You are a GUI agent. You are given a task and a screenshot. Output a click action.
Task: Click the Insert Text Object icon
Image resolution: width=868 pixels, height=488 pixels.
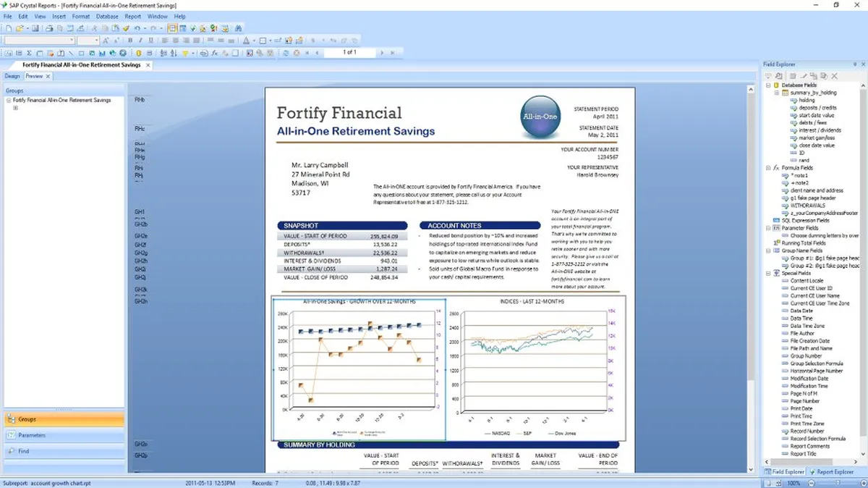[9, 53]
